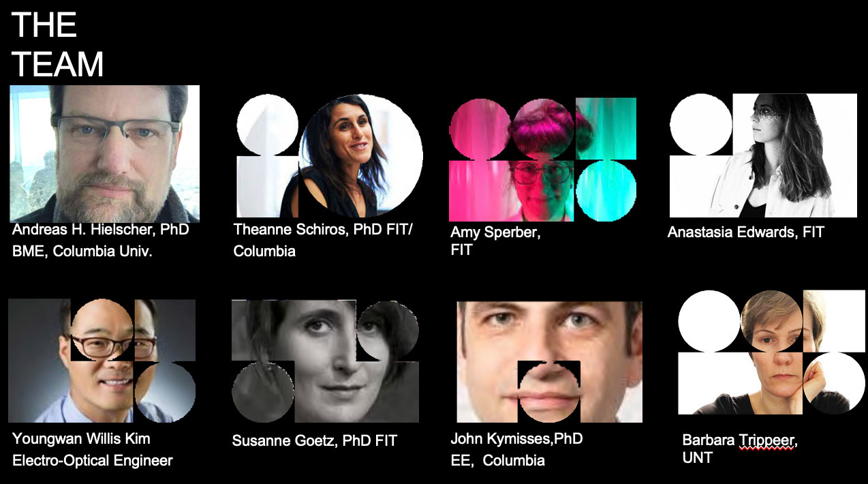
Task: Select the grayscale photo above Susanne Goetz caption
Action: point(325,361)
